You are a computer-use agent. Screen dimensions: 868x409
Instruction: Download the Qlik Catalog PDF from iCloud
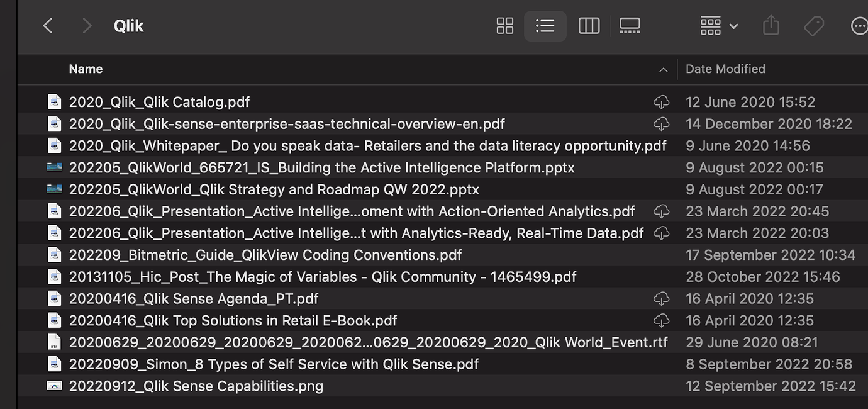point(661,102)
